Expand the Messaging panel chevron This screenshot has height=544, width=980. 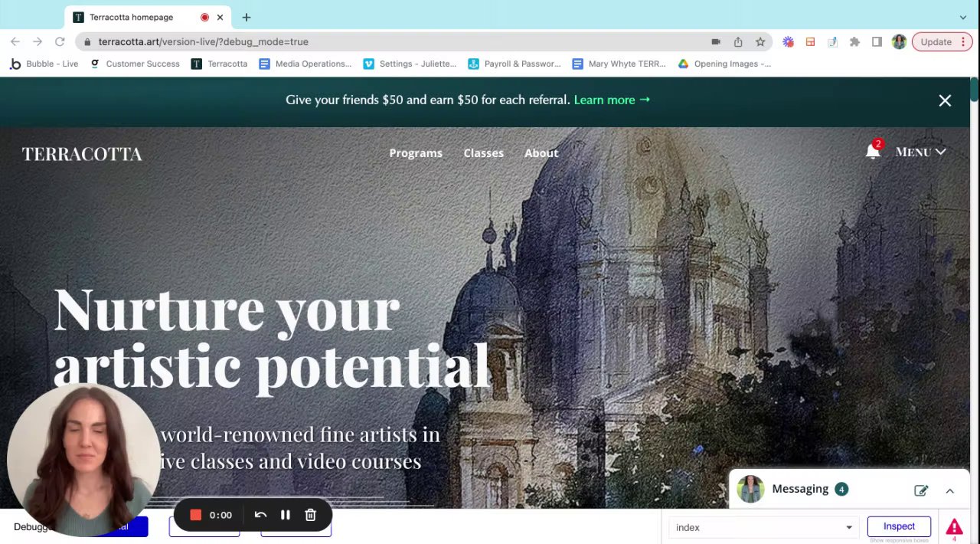click(x=949, y=490)
